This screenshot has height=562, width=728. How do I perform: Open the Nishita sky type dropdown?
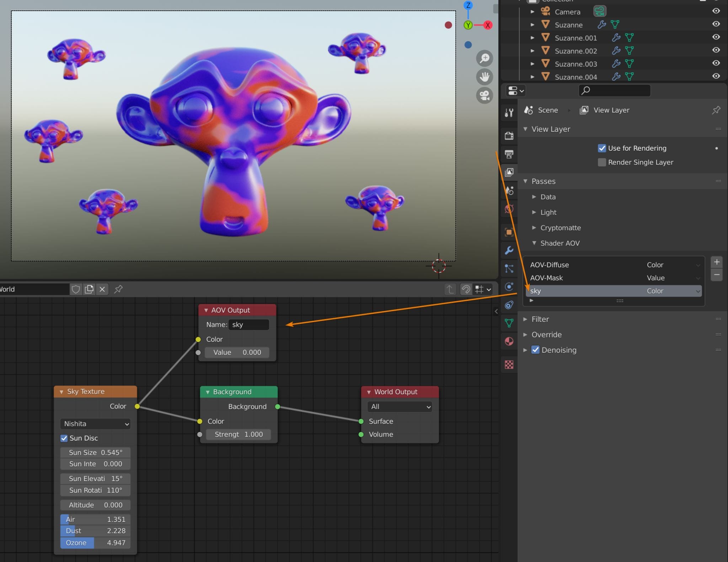tap(95, 423)
